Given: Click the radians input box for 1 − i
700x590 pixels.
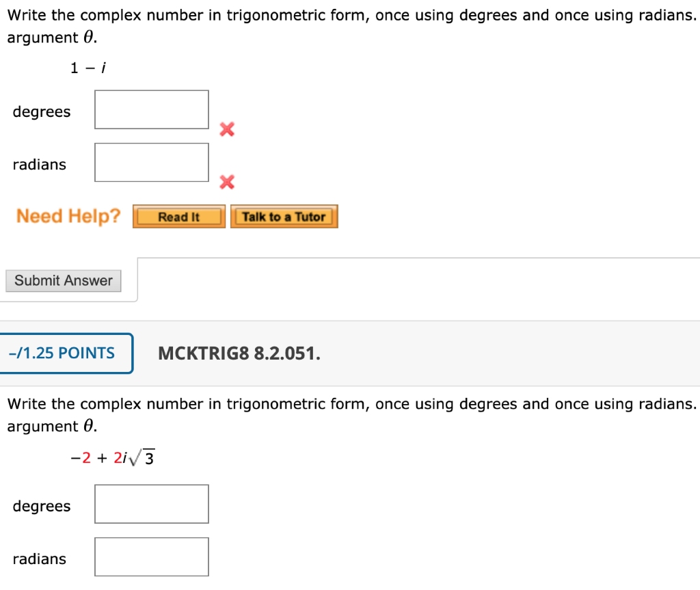Looking at the screenshot, I should click(151, 162).
